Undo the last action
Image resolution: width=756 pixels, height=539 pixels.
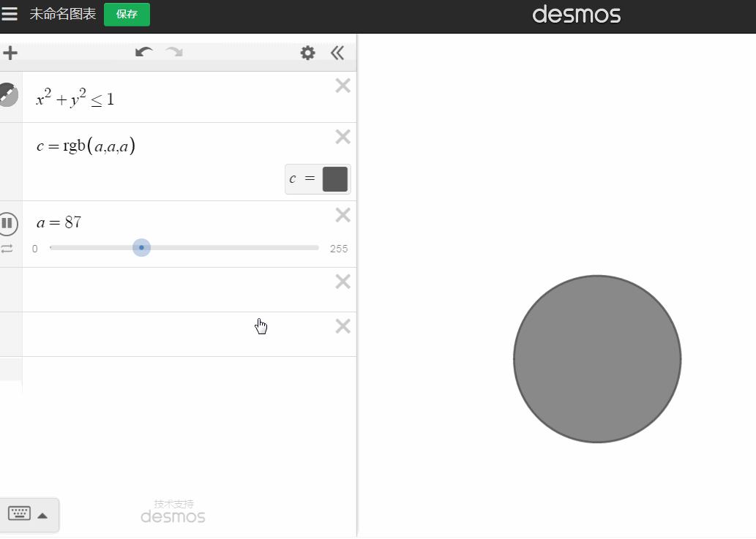(143, 52)
